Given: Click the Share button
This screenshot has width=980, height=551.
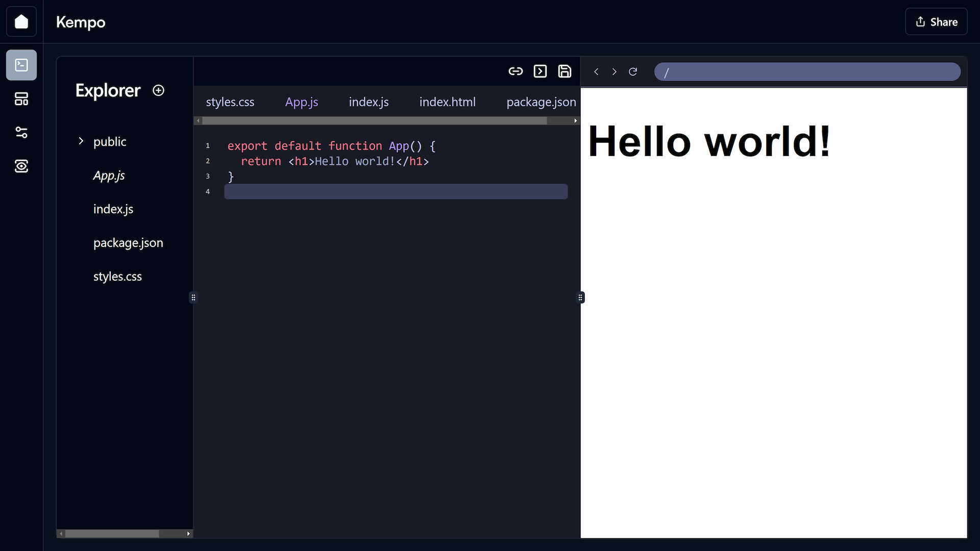Looking at the screenshot, I should [936, 22].
